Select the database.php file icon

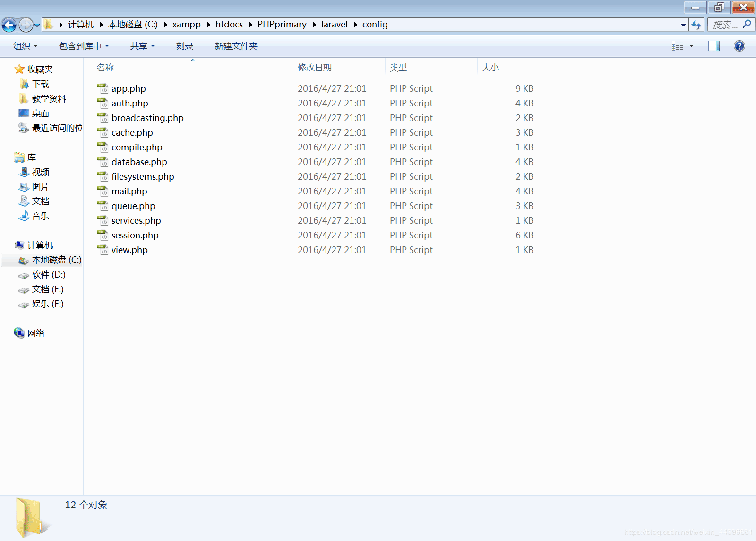[103, 162]
